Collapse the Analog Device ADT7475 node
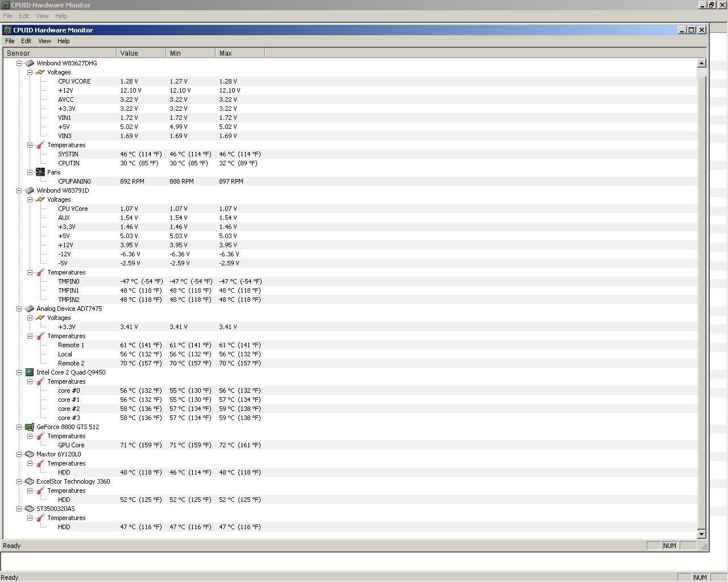Screen dimensions: 728x582 19,309
